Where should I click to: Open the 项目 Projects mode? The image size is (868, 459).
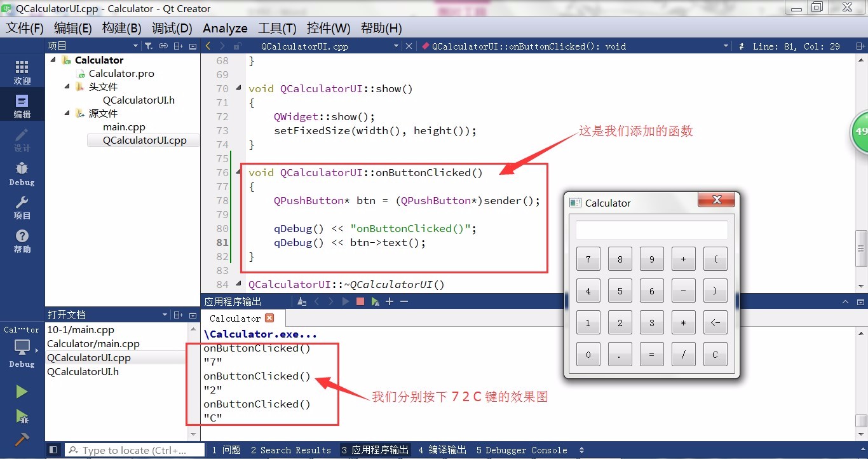click(x=22, y=207)
